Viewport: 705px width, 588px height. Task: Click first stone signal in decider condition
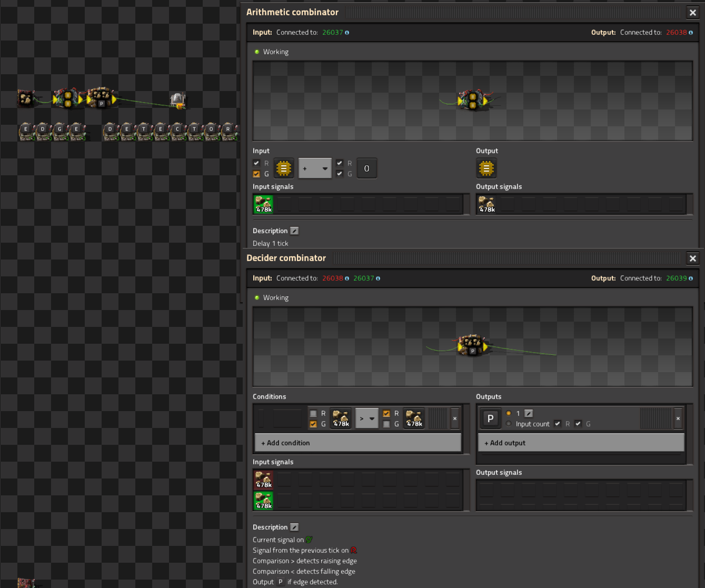pos(341,418)
